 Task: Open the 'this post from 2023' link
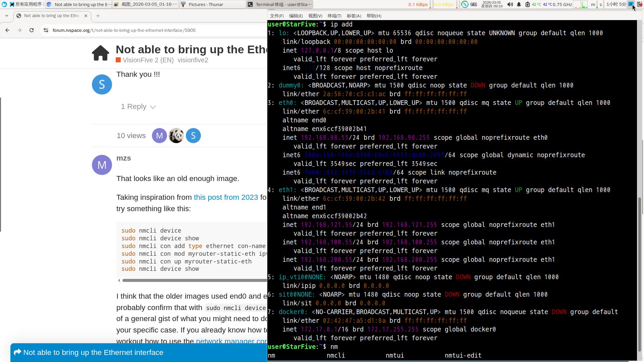coord(226,197)
